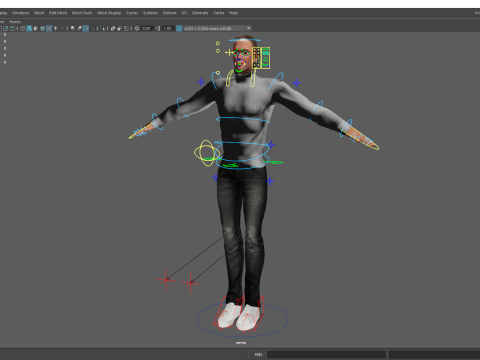Switch viewport to wireframe shading
Screen dimensions: 480x360
click(23, 28)
